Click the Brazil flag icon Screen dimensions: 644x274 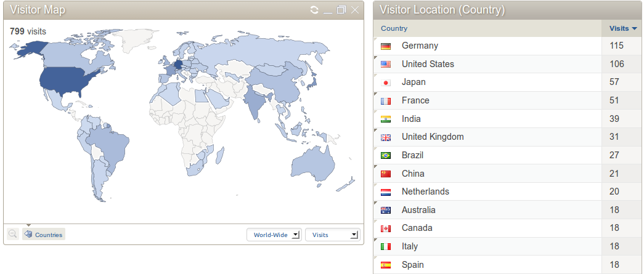pos(386,156)
